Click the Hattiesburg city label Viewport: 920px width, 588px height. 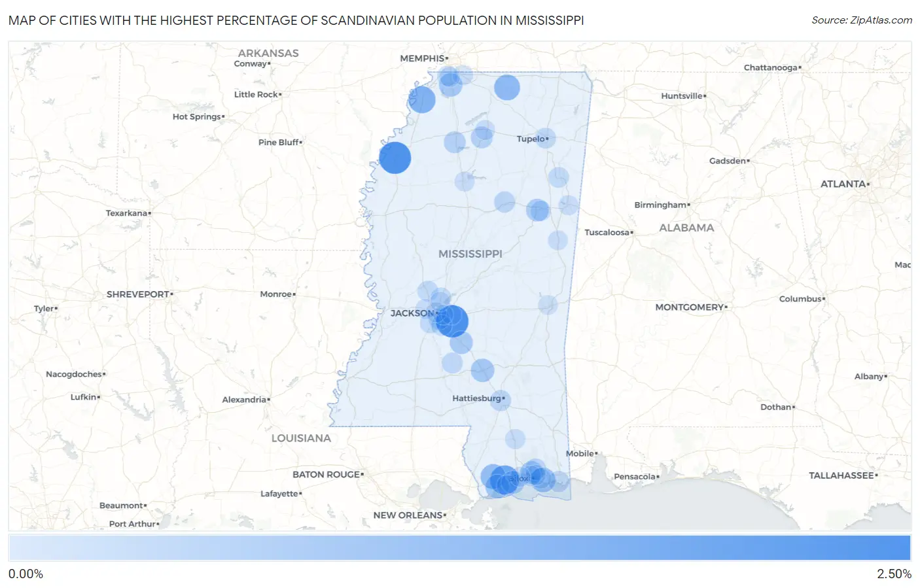477,398
